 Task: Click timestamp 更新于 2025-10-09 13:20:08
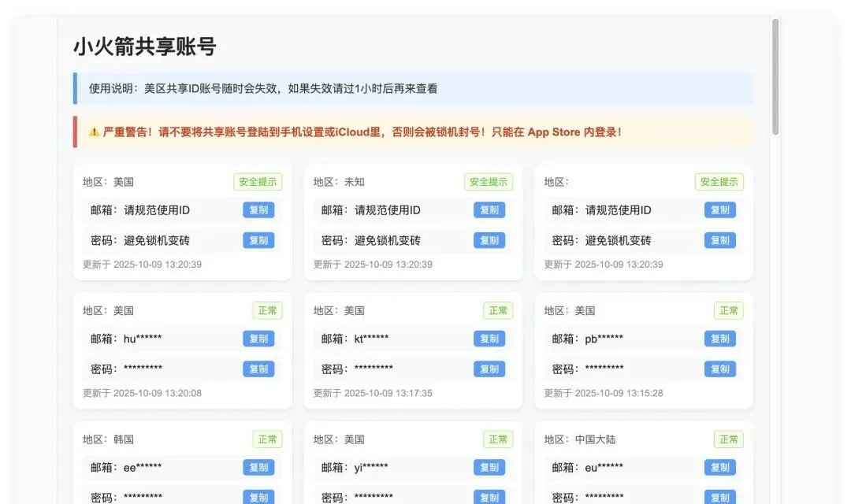[x=142, y=393]
